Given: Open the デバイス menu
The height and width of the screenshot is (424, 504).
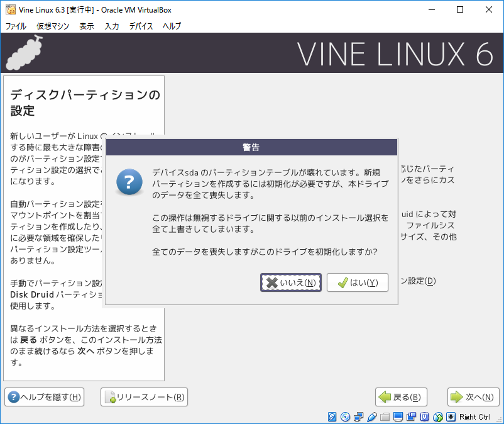Looking at the screenshot, I should coord(141,26).
